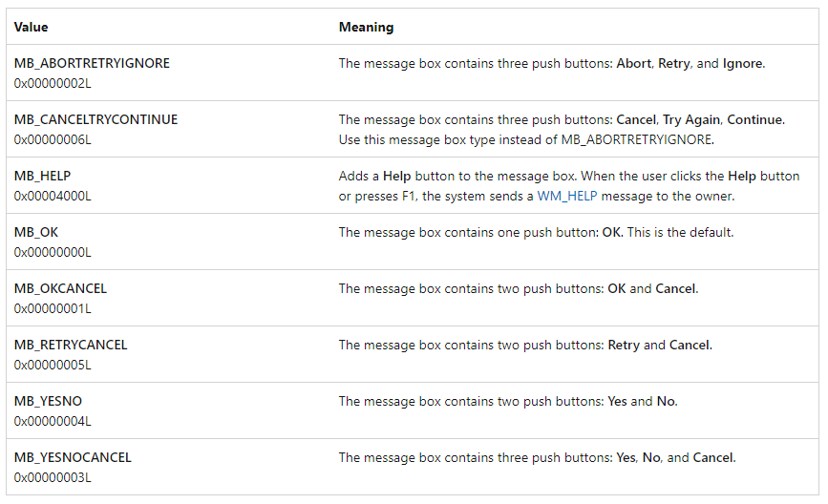
Task: Click the hex value 0x00000000L
Action: (53, 252)
